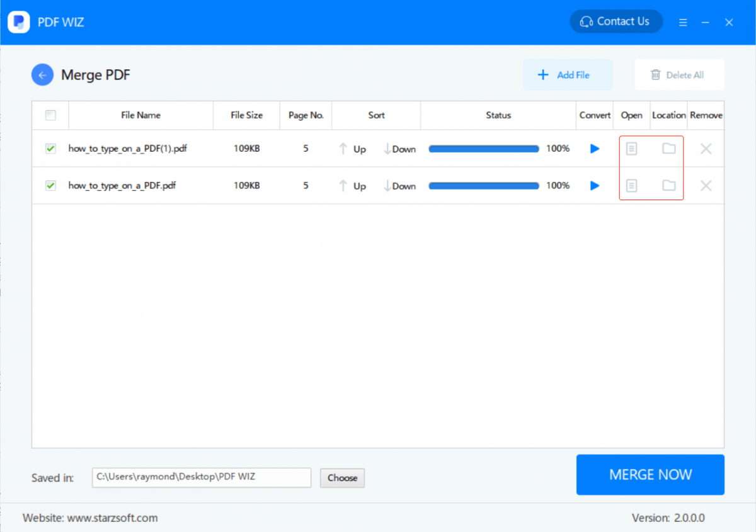Remove how_to_type_on_a_PDF(1).pdf with the X icon
This screenshot has width=756, height=532.
(x=706, y=149)
